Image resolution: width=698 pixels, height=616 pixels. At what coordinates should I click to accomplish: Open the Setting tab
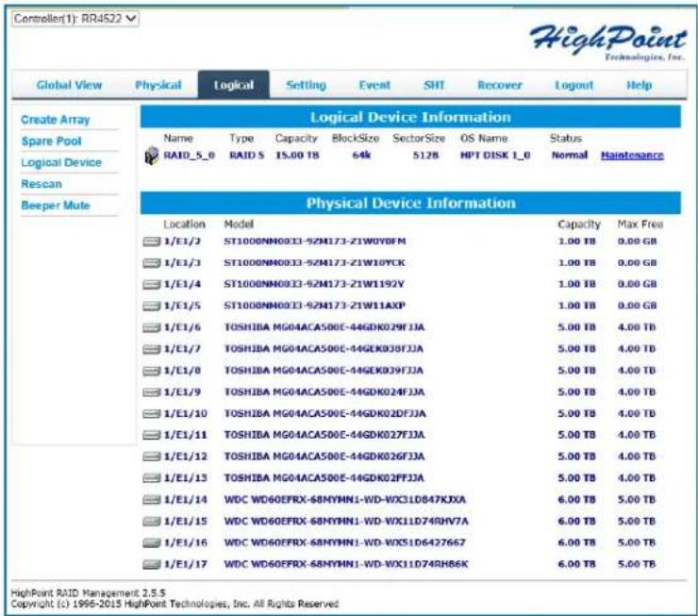pos(306,85)
